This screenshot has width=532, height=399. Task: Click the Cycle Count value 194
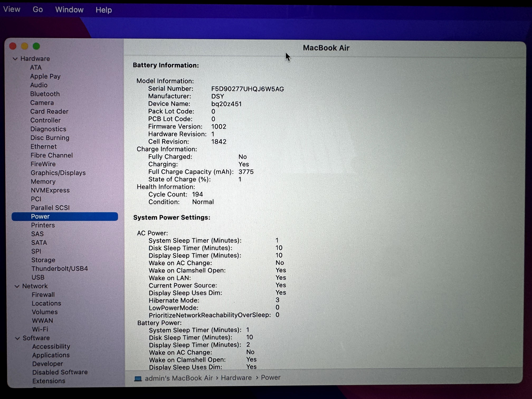click(x=198, y=195)
